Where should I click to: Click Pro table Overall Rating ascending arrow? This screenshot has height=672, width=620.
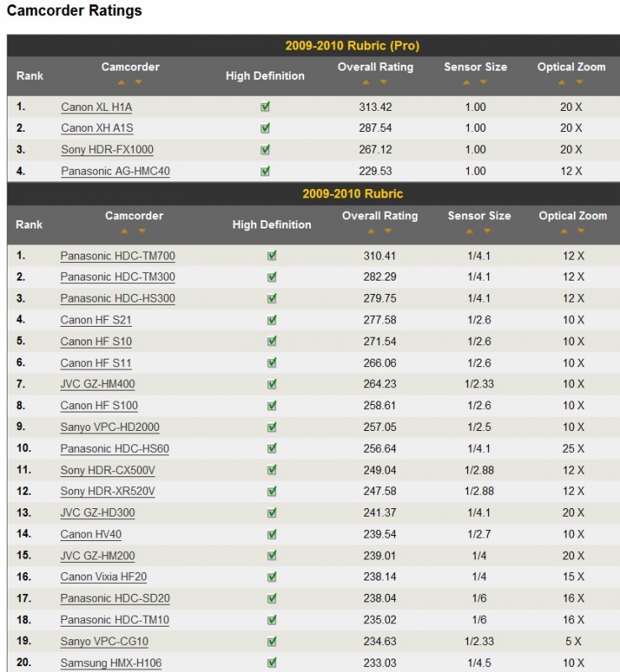point(367,82)
